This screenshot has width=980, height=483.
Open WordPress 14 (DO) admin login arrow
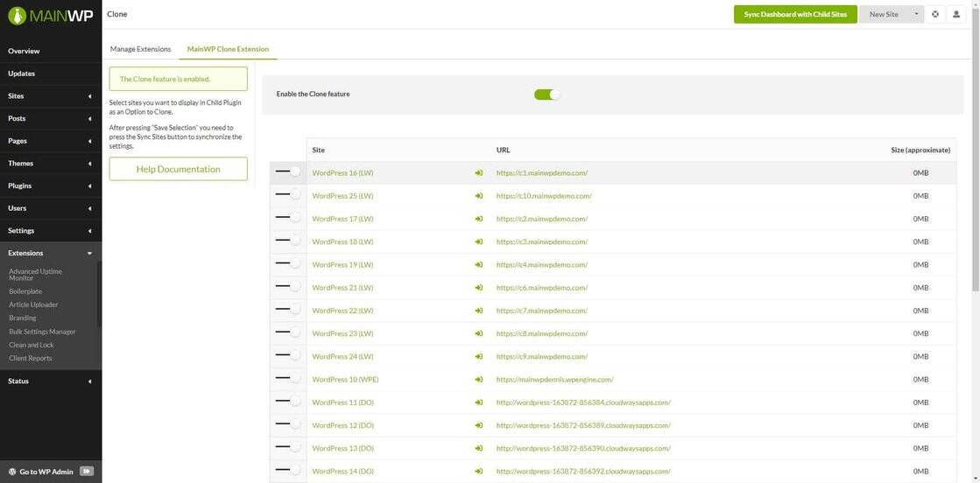(479, 471)
